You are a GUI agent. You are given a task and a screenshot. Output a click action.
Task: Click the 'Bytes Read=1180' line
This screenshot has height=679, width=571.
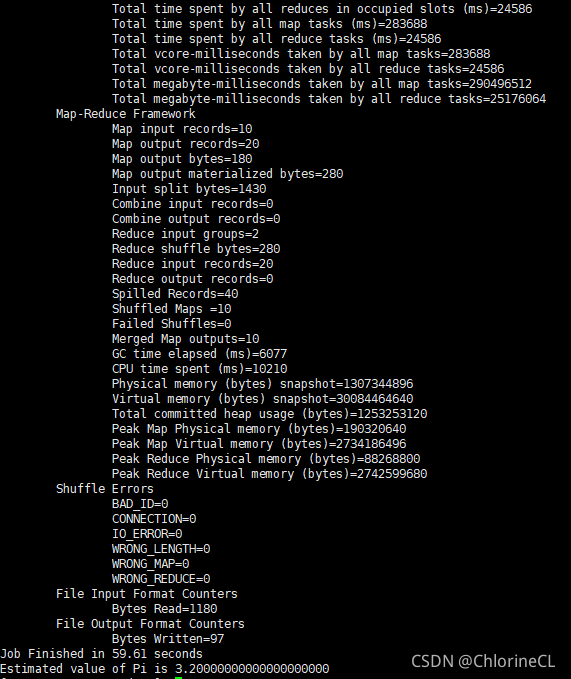(x=165, y=609)
